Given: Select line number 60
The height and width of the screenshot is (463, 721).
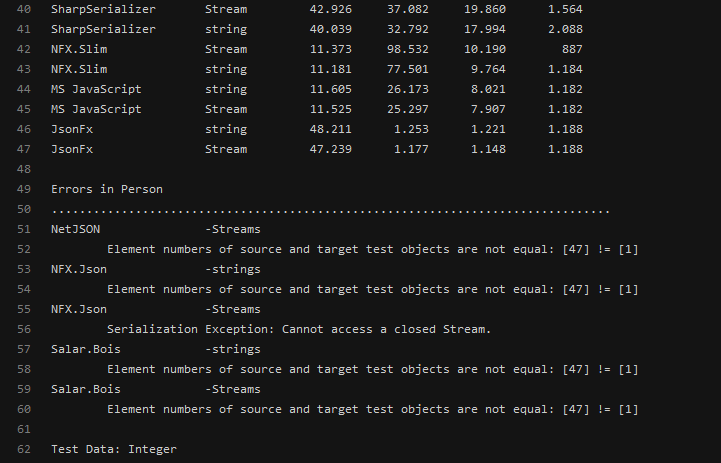Looking at the screenshot, I should 25,409.
